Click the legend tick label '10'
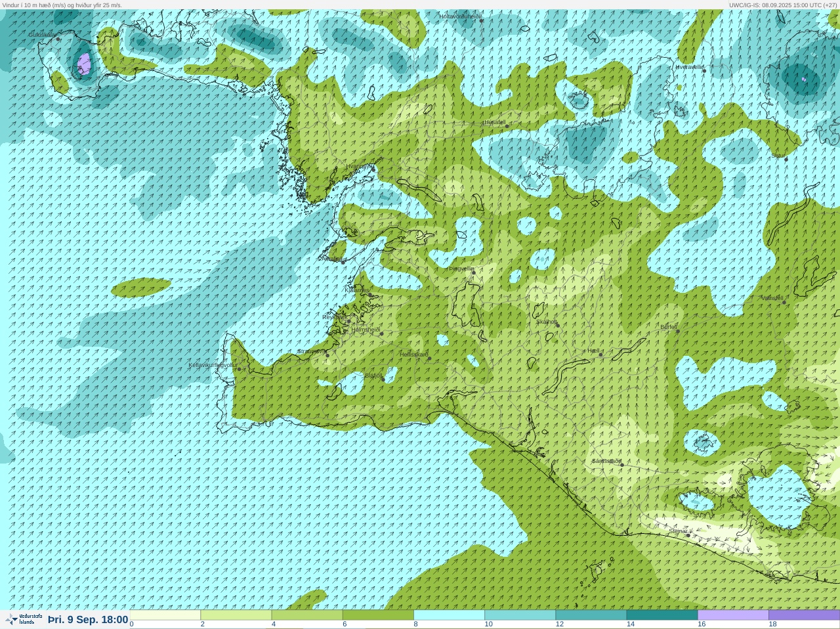 pos(489,624)
